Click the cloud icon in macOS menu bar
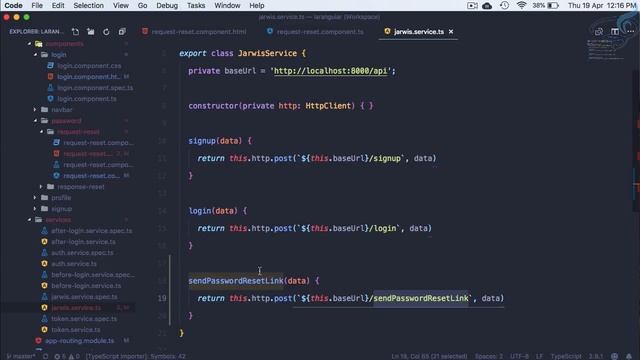The image size is (640, 360). click(487, 5)
